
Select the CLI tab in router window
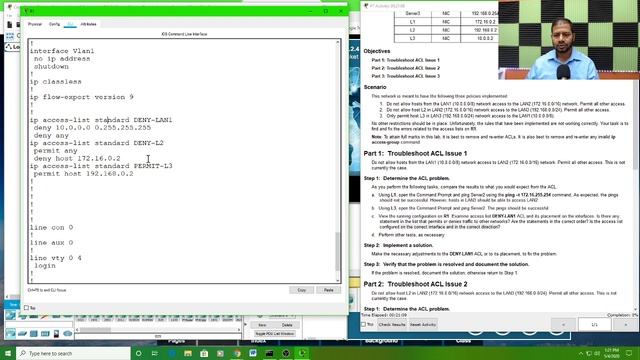pyautogui.click(x=70, y=24)
